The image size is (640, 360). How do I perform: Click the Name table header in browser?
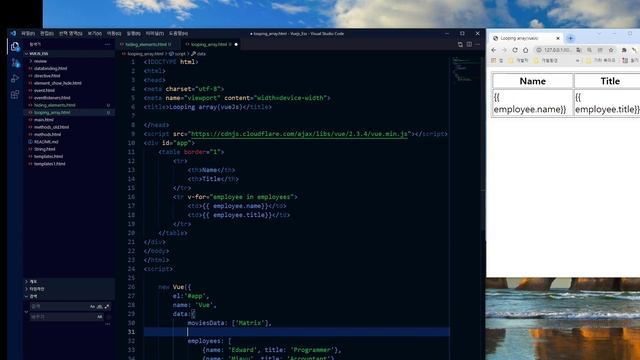(x=533, y=81)
